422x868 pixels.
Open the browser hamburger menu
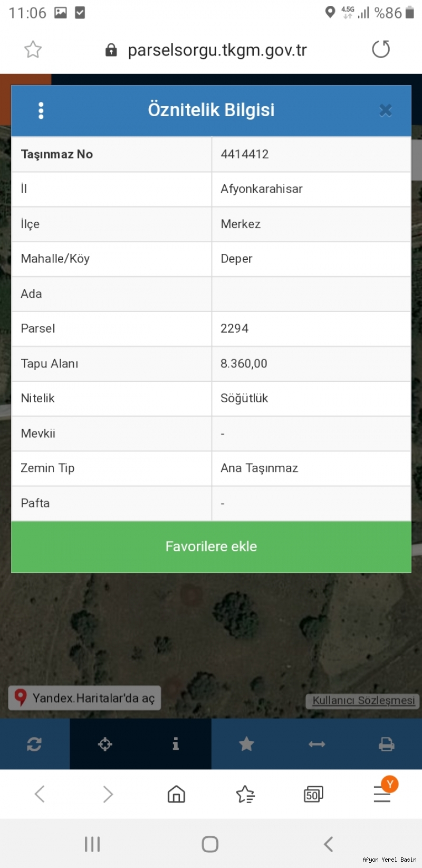tap(382, 794)
